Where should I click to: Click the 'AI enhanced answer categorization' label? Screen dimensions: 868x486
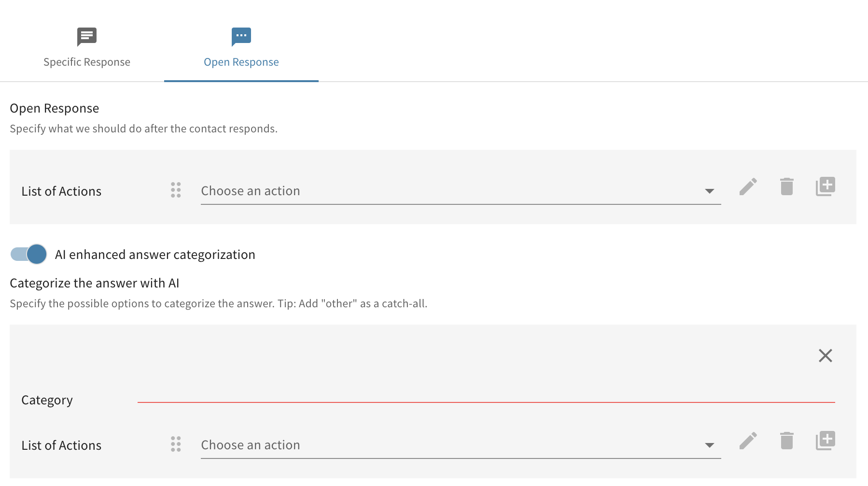coord(155,255)
